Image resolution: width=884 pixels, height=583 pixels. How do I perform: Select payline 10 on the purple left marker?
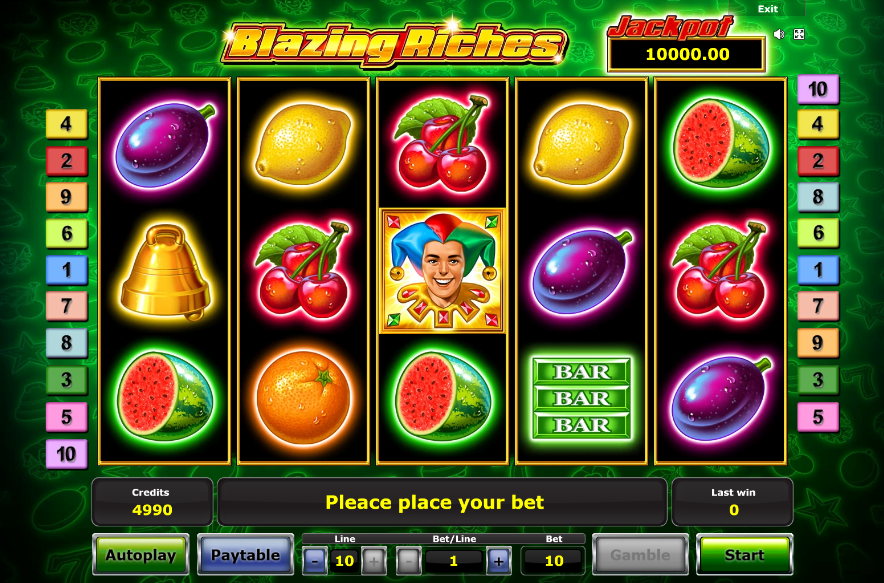(x=67, y=454)
